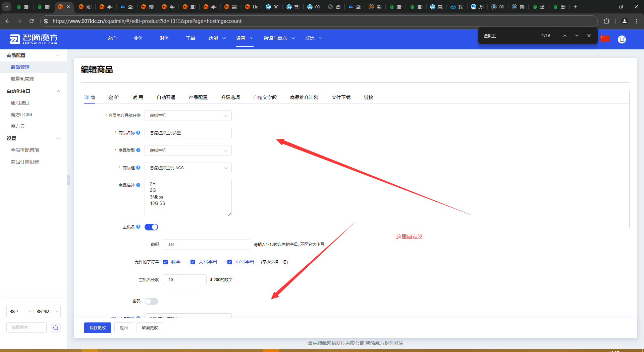Click the China flag language icon

(605, 39)
